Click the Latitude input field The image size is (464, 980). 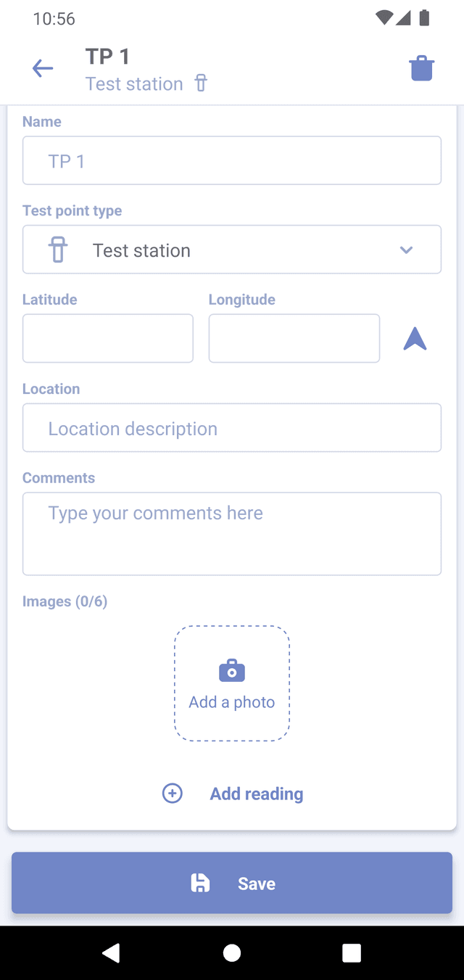pos(108,338)
